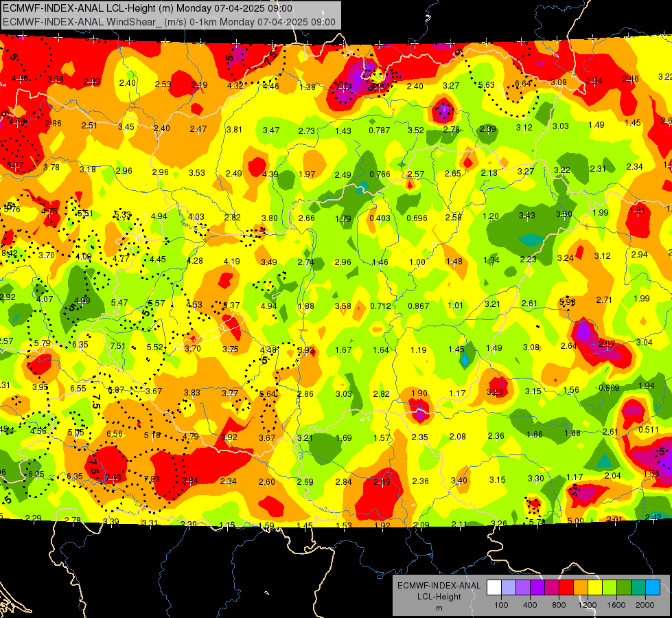Screen dimensions: 672x618
Task: Click the grid value '3.43'
Action: coord(526,215)
